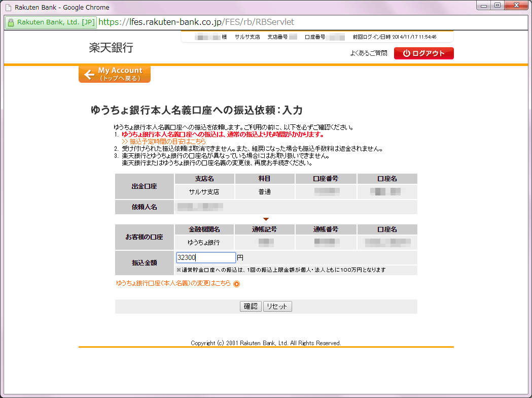The height and width of the screenshot is (398, 532).
Task: Click the 金融機関名 column header
Action: click(x=204, y=229)
